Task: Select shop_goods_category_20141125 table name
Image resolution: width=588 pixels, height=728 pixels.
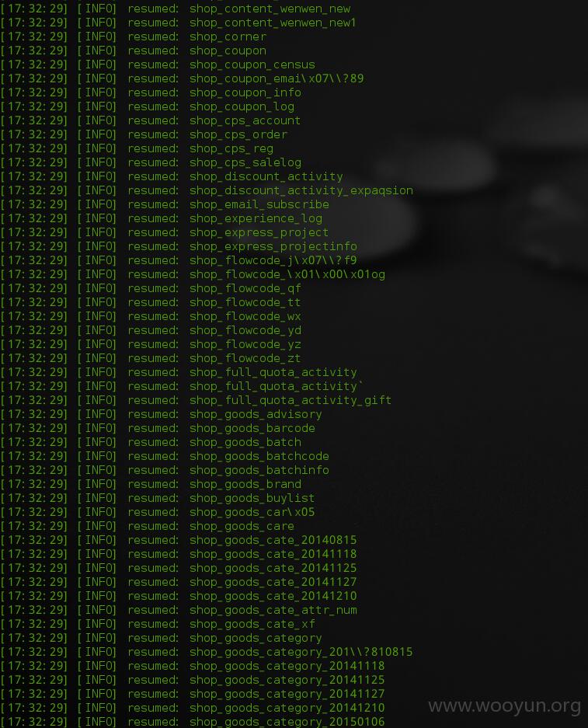Action: [x=287, y=680]
